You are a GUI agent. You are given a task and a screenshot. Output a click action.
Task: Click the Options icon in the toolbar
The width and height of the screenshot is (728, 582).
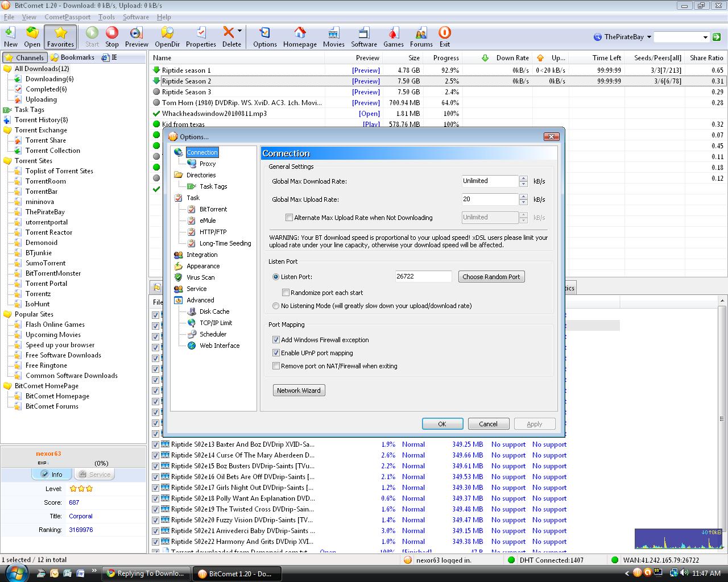point(264,36)
